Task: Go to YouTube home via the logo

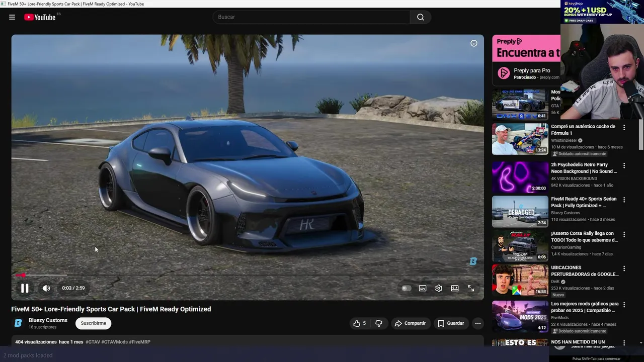Action: 40,17
